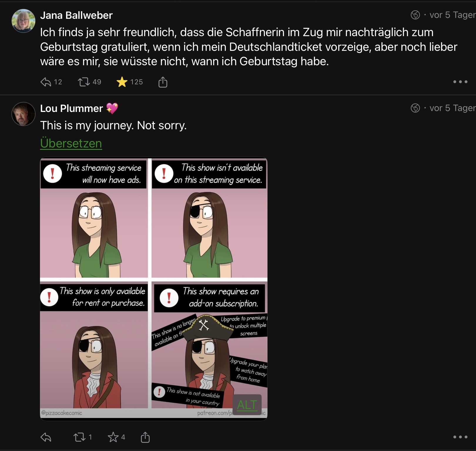
Task: Open Lou Plummer's profile avatar
Action: (x=23, y=114)
